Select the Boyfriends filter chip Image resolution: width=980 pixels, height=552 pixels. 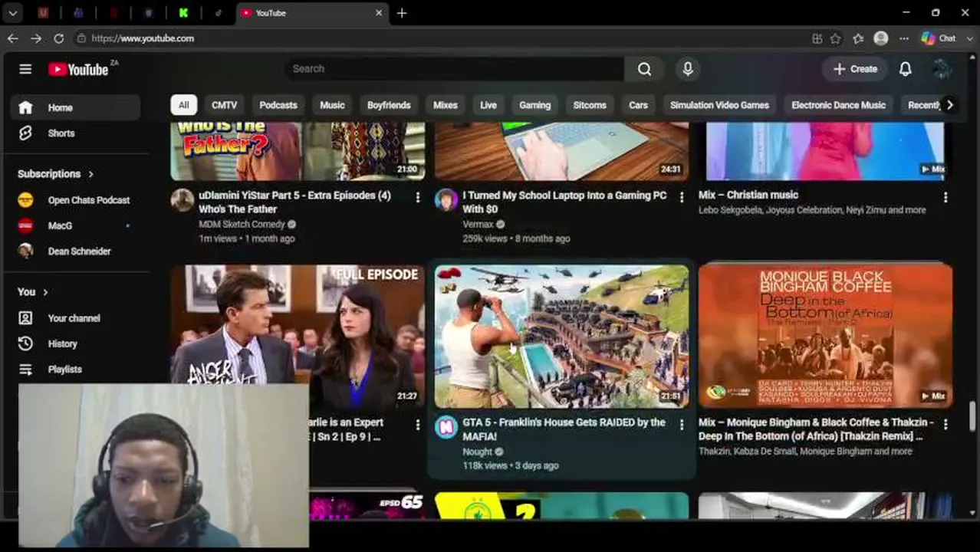[389, 105]
